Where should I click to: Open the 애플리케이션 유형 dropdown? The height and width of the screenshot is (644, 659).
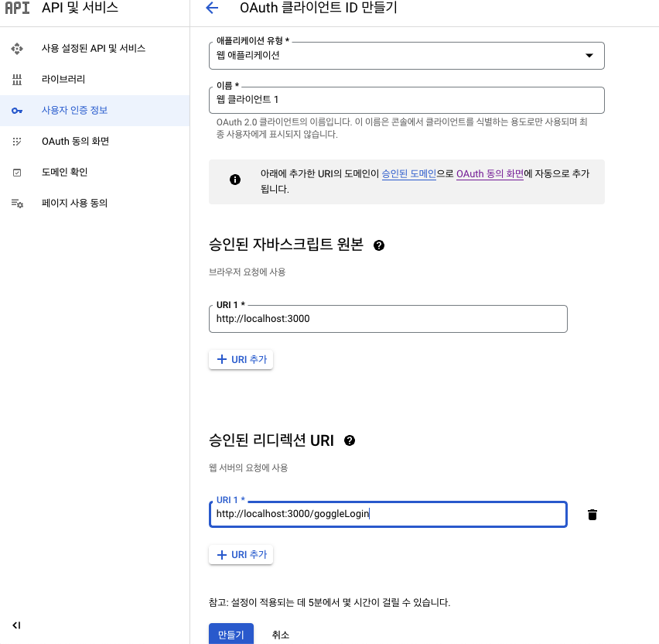point(406,56)
